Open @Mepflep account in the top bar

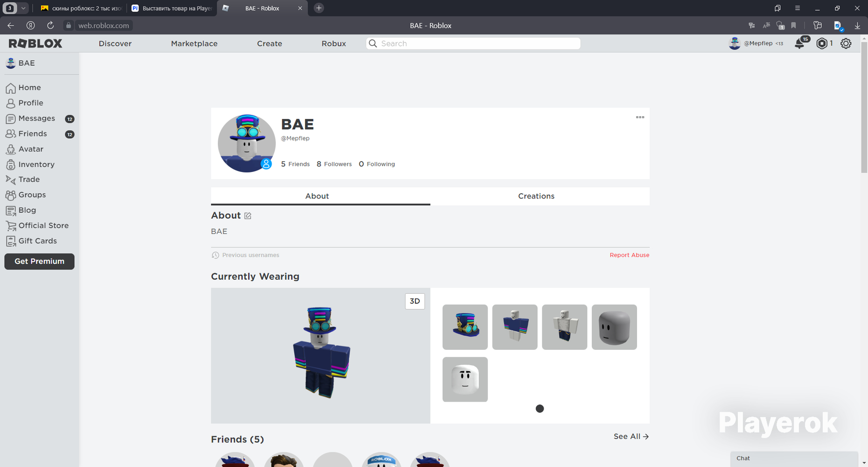[756, 43]
